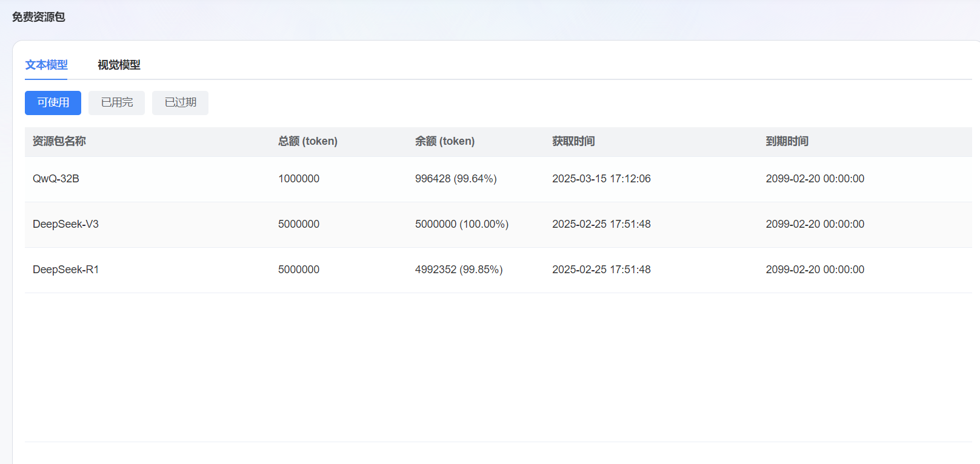This screenshot has height=464, width=980.
Task: Click DeepSeek-V3's 2025-02-25 17:51:48 acquisition time
Action: click(x=601, y=224)
